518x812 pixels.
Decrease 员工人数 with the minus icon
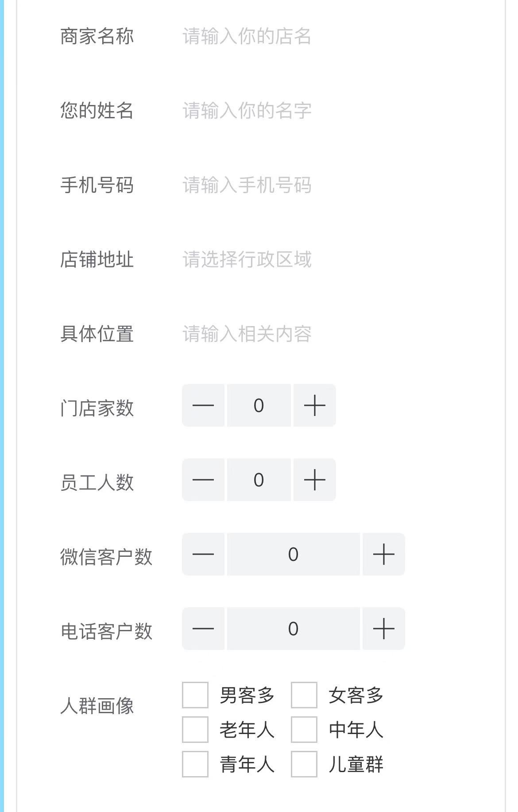tap(203, 480)
